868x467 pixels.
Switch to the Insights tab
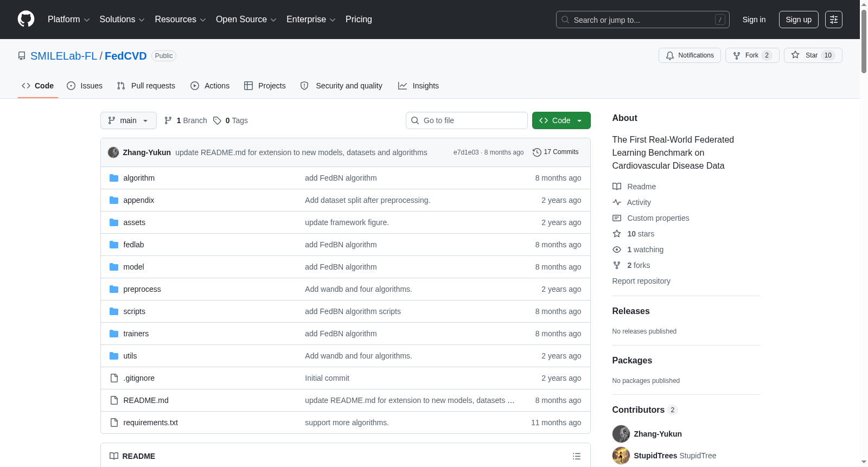[x=418, y=86]
